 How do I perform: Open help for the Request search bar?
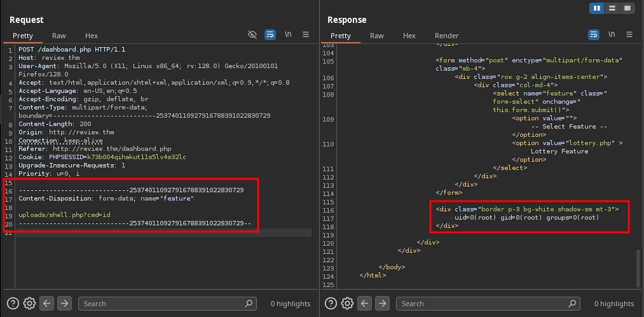12,304
